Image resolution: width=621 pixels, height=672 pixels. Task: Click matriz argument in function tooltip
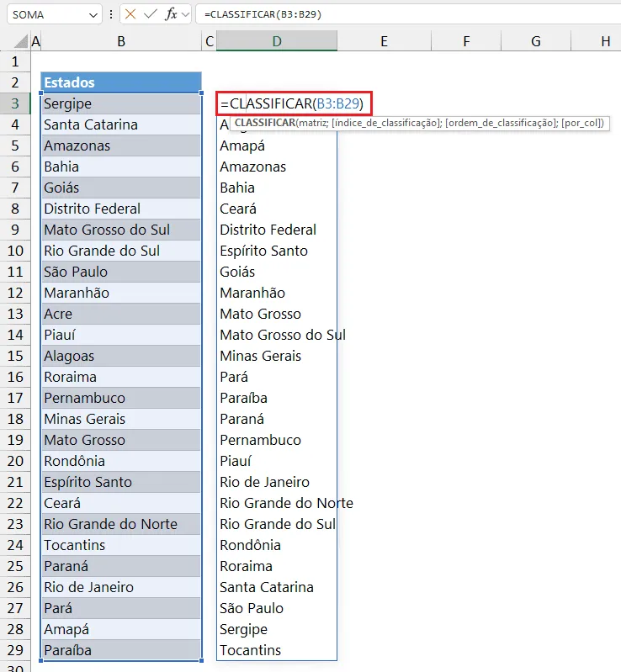pyautogui.click(x=312, y=123)
